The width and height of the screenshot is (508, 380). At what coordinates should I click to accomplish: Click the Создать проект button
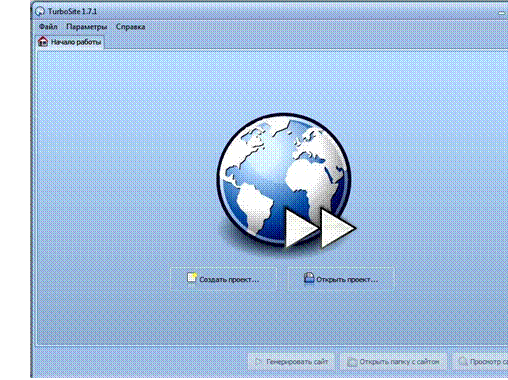tap(223, 279)
